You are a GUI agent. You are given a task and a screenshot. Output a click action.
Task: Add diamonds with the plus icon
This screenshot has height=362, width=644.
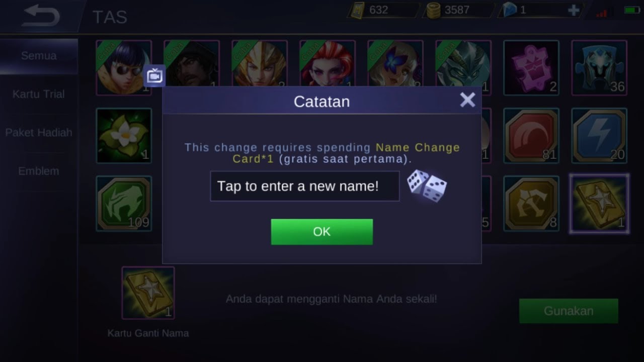pos(574,11)
